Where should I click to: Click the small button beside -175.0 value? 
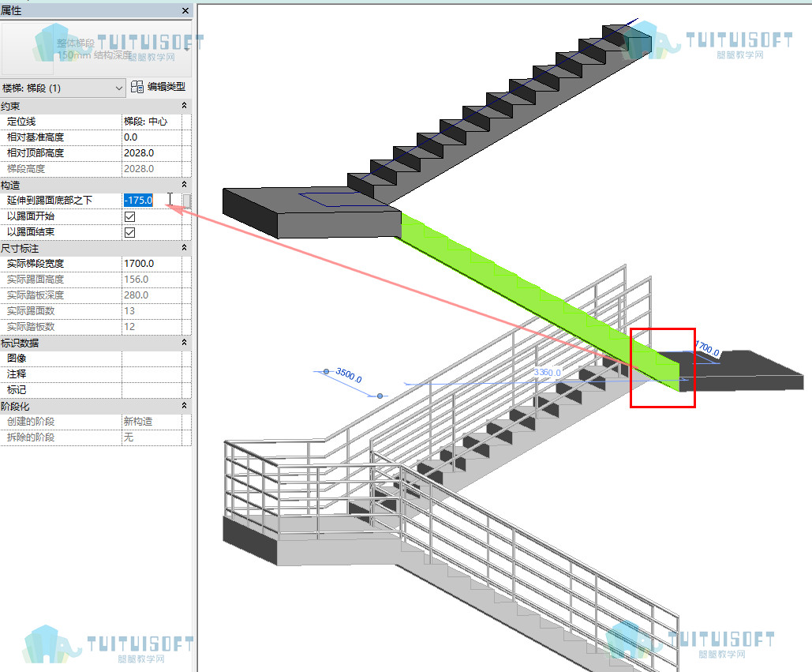pos(186,201)
